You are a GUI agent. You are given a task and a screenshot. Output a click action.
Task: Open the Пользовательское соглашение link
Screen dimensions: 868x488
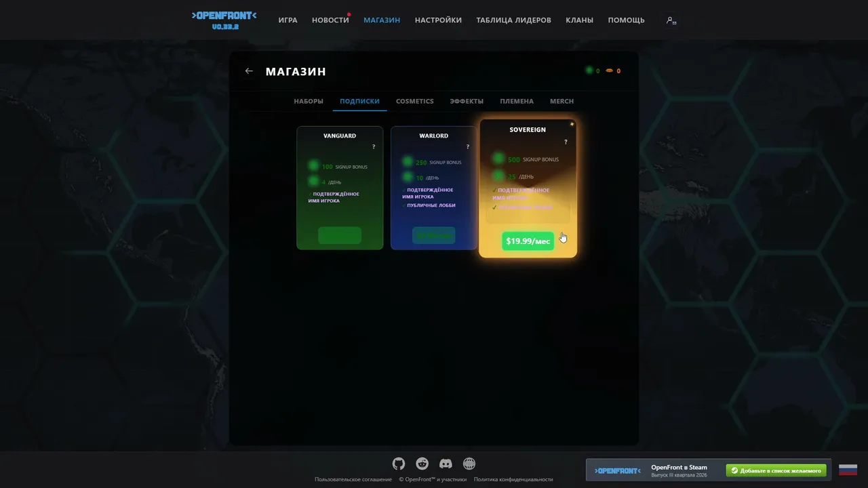353,479
